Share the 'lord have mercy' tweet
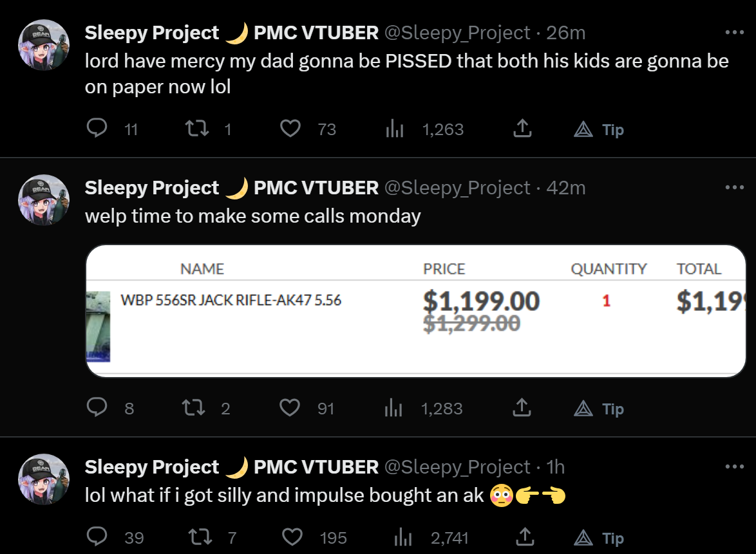Screen dimensions: 756x554 tap(522, 128)
